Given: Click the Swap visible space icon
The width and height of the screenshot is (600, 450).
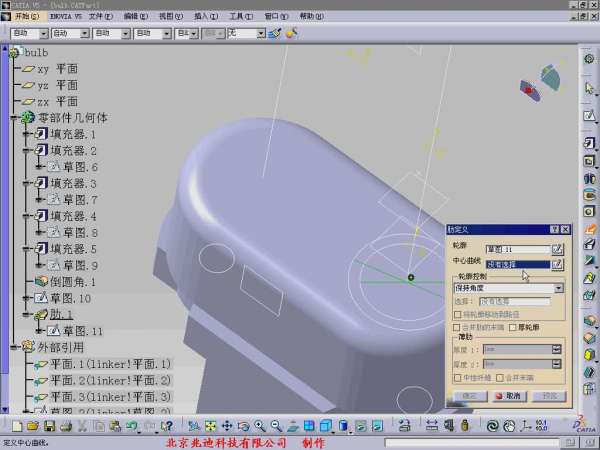Looking at the screenshot, I should point(377,426).
